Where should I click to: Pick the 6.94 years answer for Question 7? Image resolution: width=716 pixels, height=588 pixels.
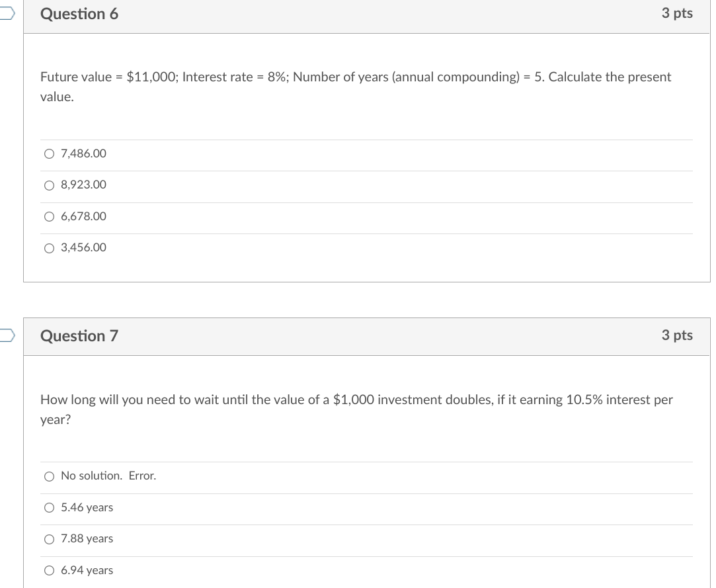(87, 569)
